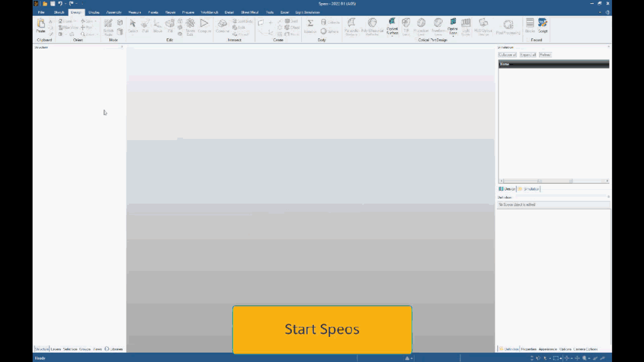Use the Fill tool
The image size is (644, 362).
170,26
